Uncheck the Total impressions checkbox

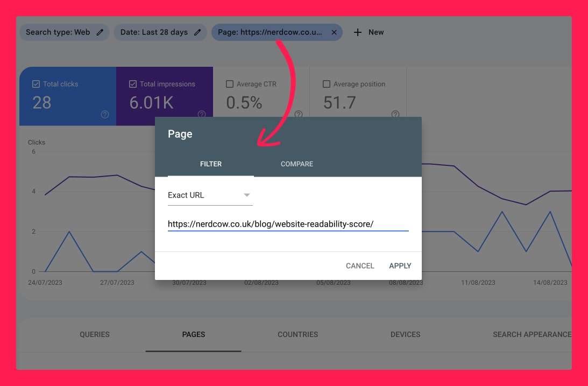pyautogui.click(x=133, y=84)
